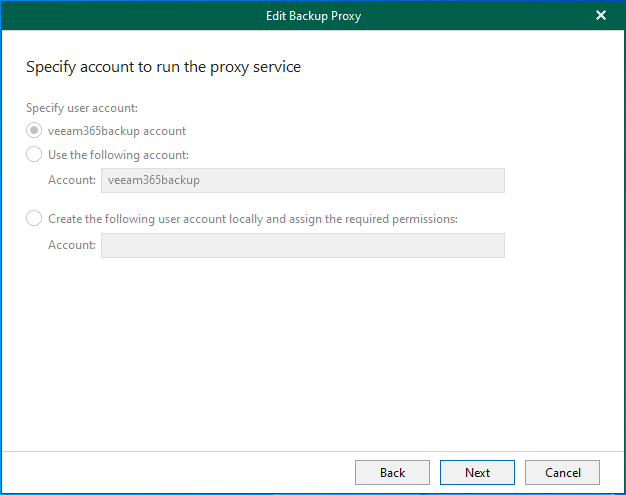Click the empty white area above the buttons

point(312,360)
